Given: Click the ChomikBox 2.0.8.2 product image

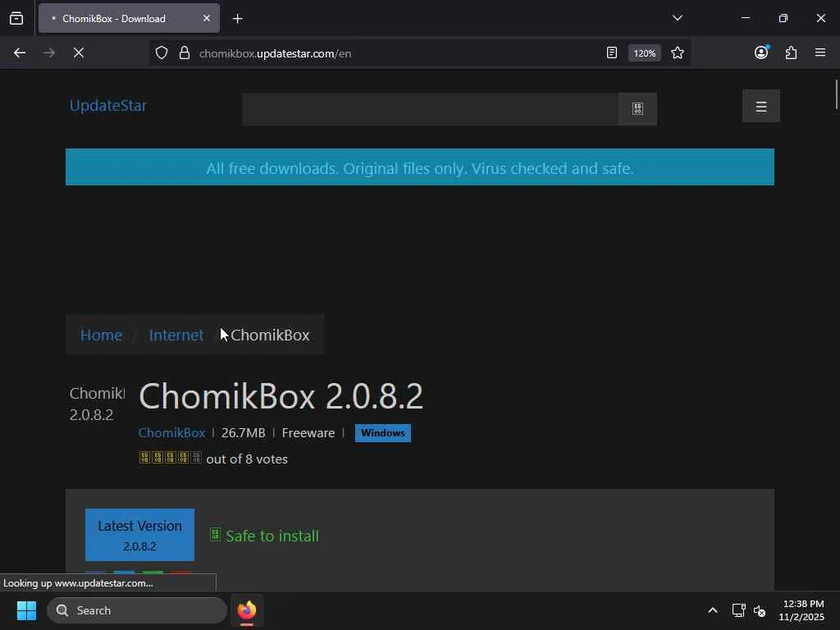Looking at the screenshot, I should coord(97,404).
